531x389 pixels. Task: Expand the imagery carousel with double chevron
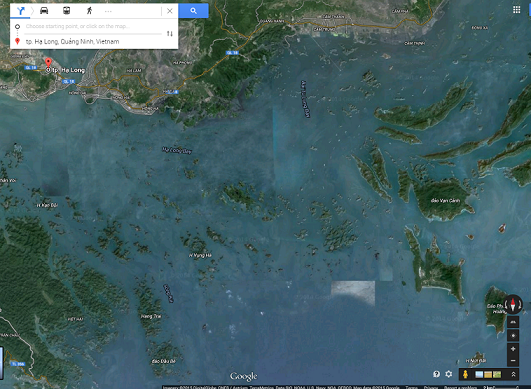coord(513,374)
